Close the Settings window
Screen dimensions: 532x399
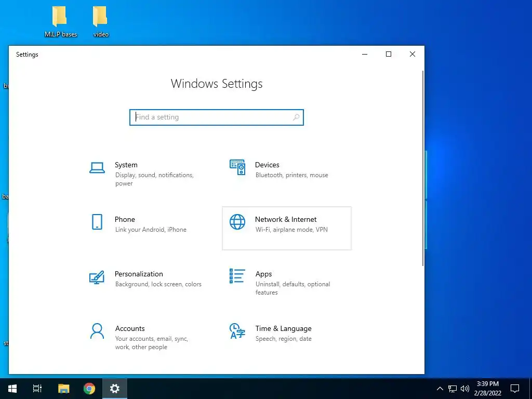[x=412, y=54]
